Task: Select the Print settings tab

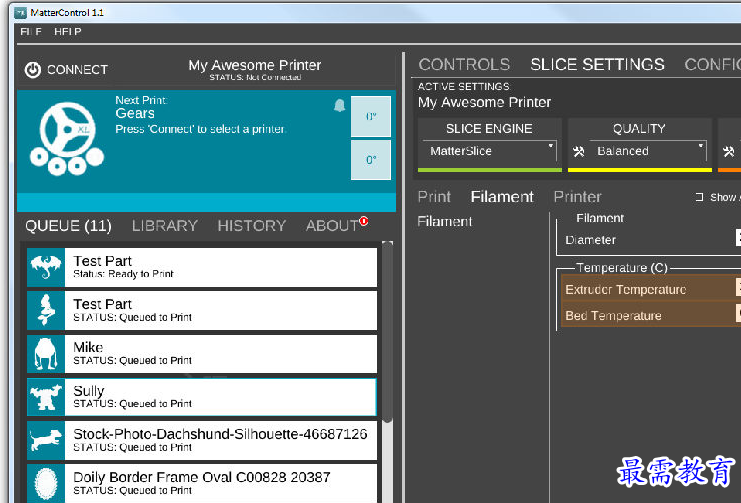Action: [x=434, y=197]
